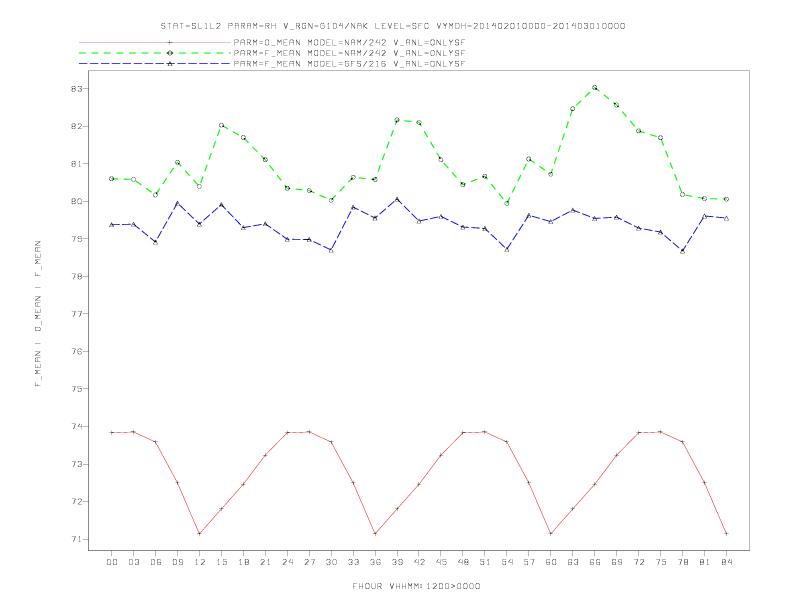Click the y-axis tick label 74
Image resolution: width=792 pixels, height=612 pixels.
(x=77, y=427)
